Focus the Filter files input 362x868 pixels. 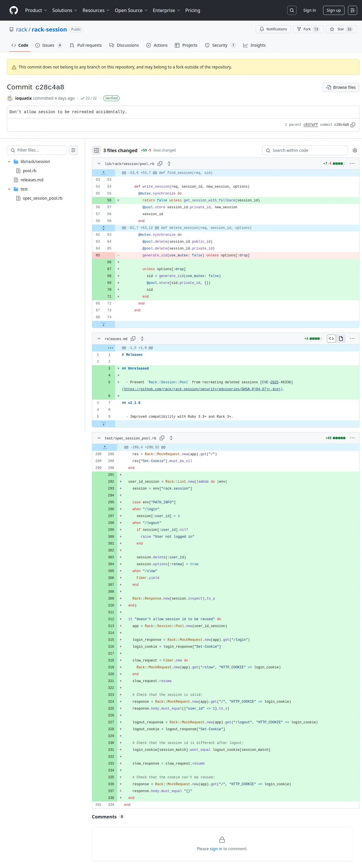[x=36, y=150]
